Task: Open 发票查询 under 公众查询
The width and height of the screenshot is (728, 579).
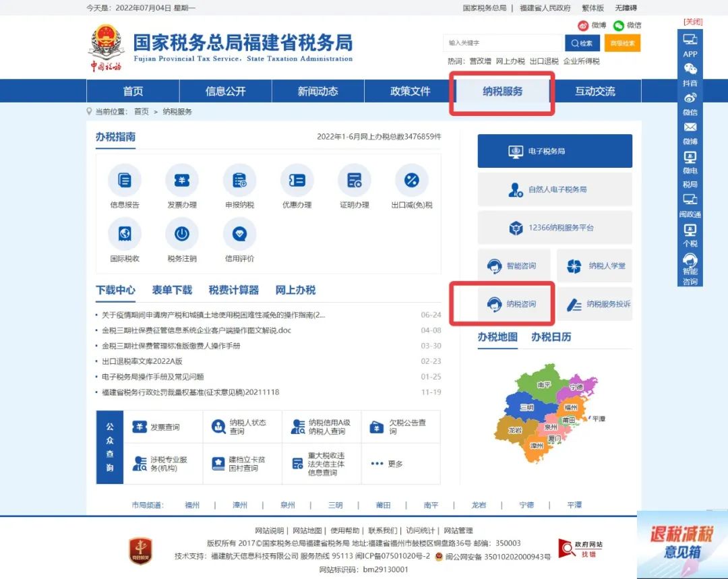Action: [x=156, y=427]
